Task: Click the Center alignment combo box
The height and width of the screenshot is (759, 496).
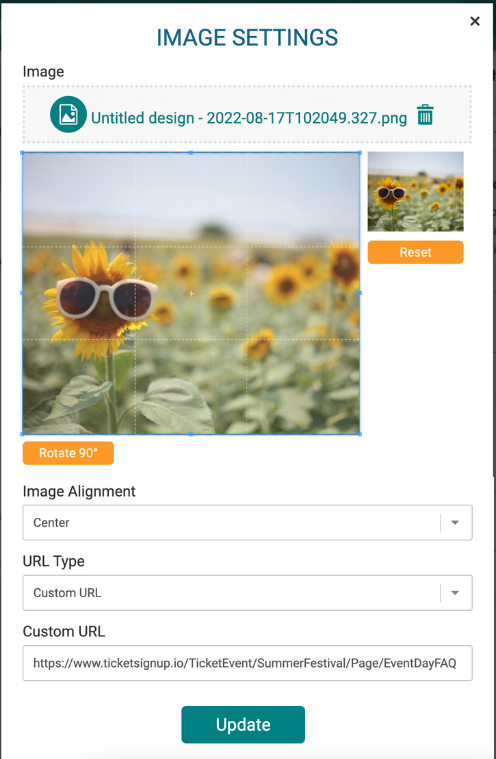Action: coord(247,523)
